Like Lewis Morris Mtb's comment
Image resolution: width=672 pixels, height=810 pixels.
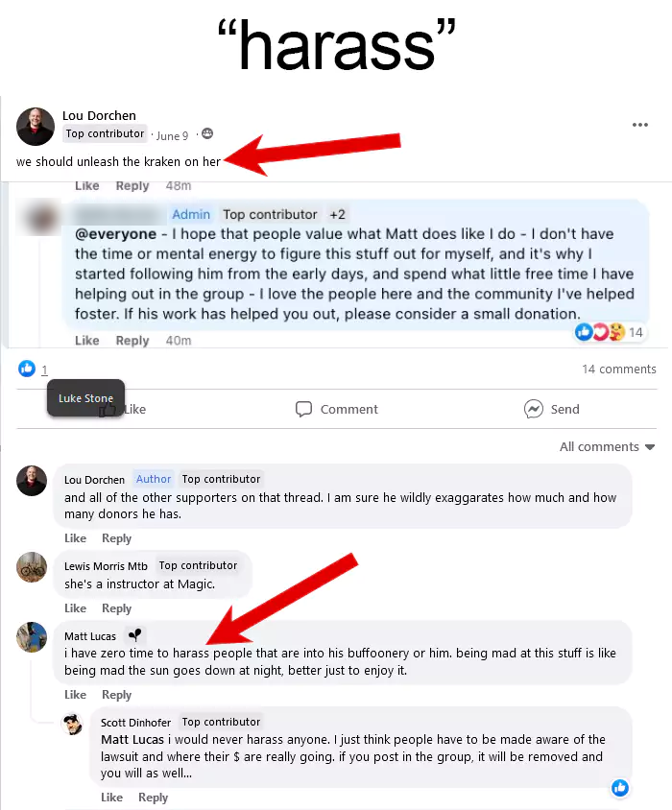pos(75,608)
